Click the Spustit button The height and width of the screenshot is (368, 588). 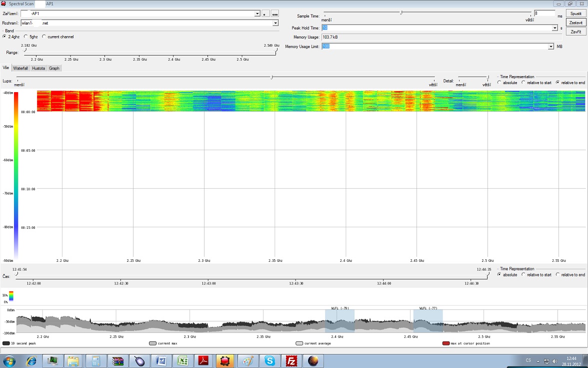(575, 14)
